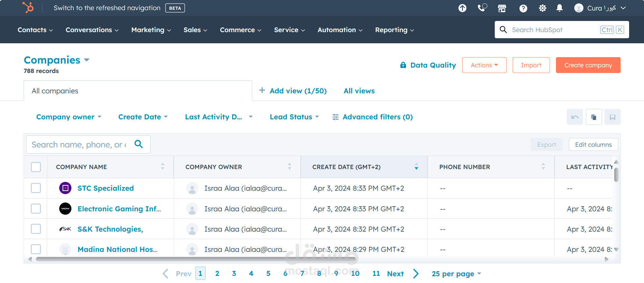
Task: Check the STC Specialized row checkbox
Action: point(36,188)
